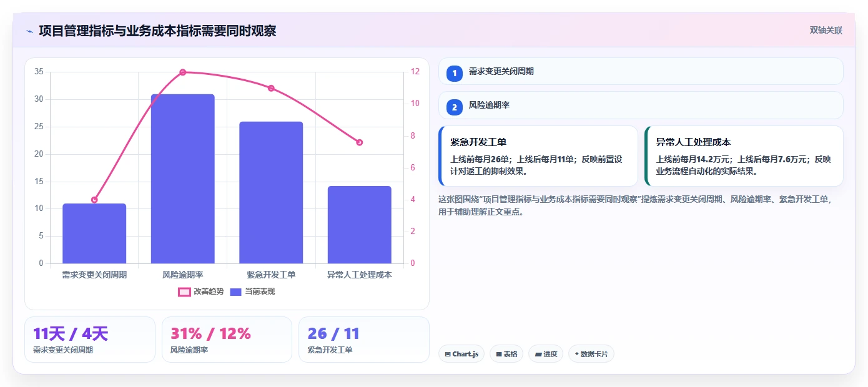The image size is (868, 387).
Task: Select the 需求变更关闭周期 bar in chart
Action: pos(94,233)
